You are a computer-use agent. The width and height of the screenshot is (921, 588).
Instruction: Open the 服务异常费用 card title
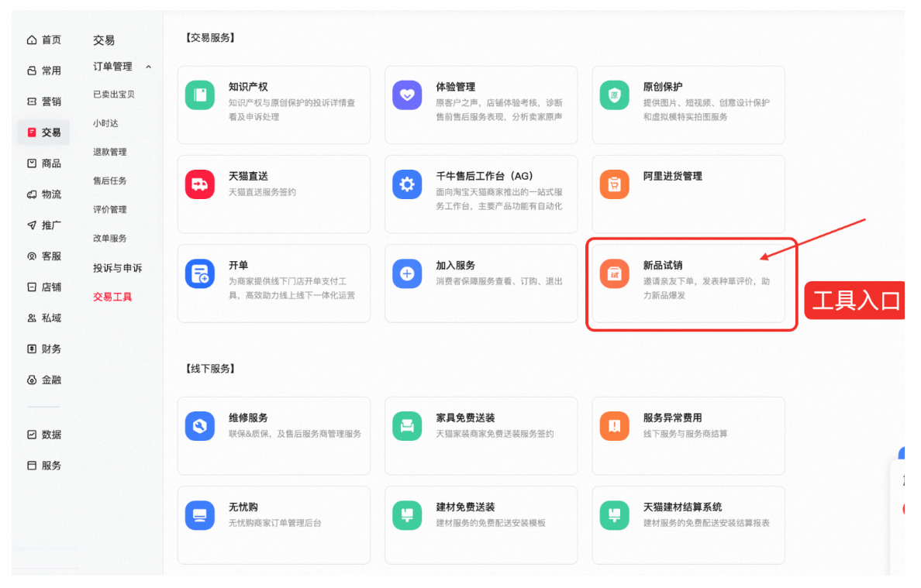673,418
